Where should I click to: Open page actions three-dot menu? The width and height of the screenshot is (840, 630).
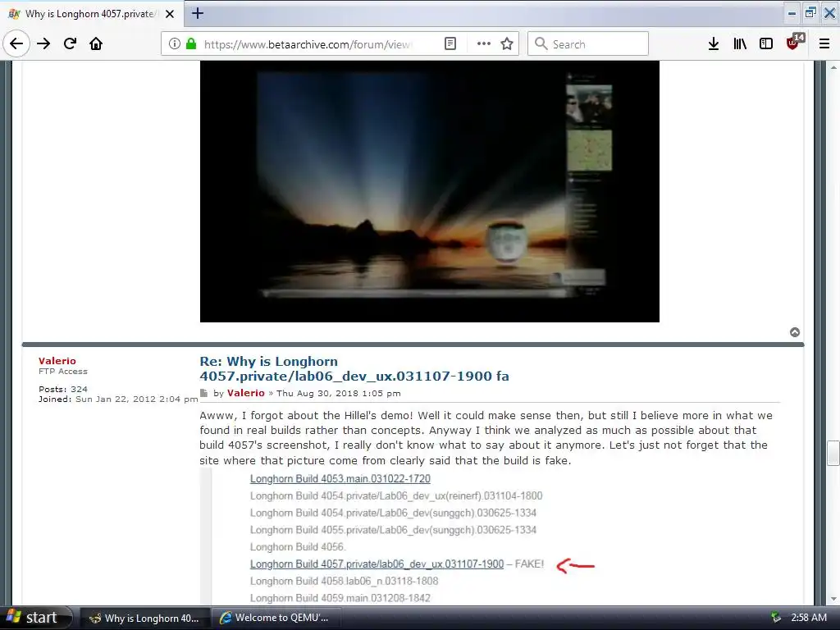(x=484, y=44)
